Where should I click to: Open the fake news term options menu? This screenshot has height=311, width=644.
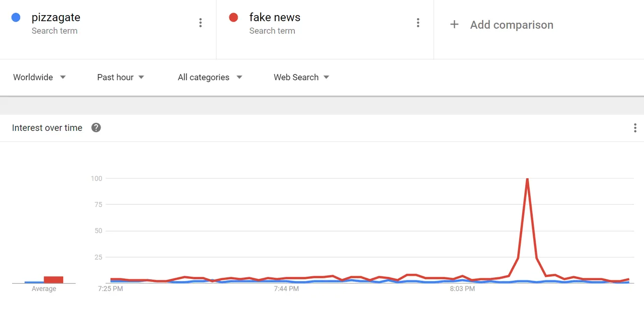tap(418, 23)
